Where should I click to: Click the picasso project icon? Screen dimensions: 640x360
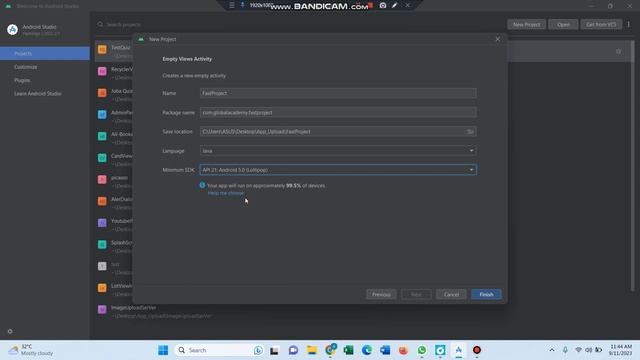click(x=102, y=179)
